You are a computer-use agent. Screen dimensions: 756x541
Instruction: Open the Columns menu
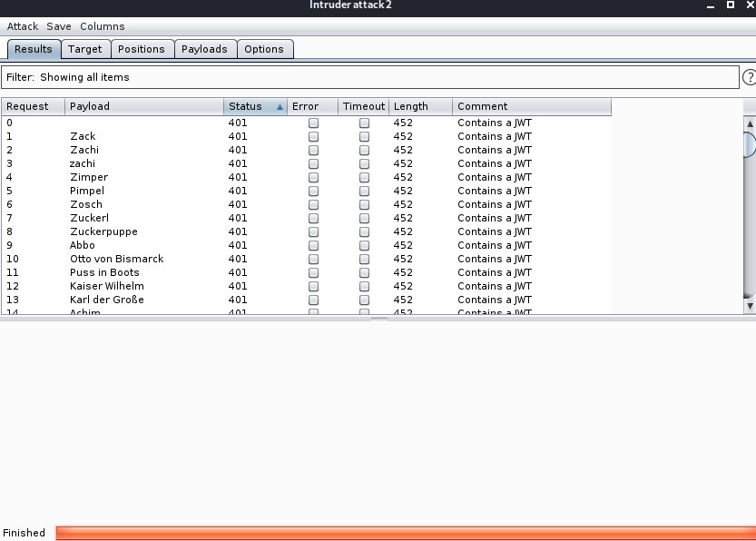(103, 26)
